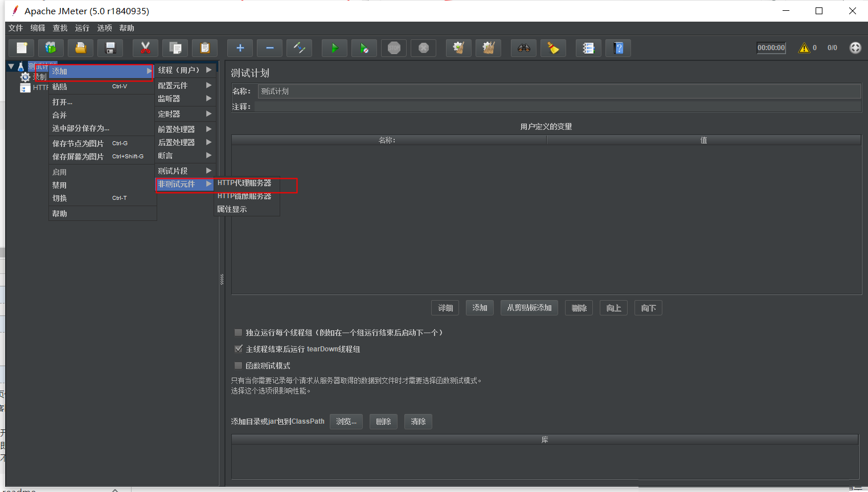Click the 向下 button
The height and width of the screenshot is (492, 868).
[x=648, y=308]
